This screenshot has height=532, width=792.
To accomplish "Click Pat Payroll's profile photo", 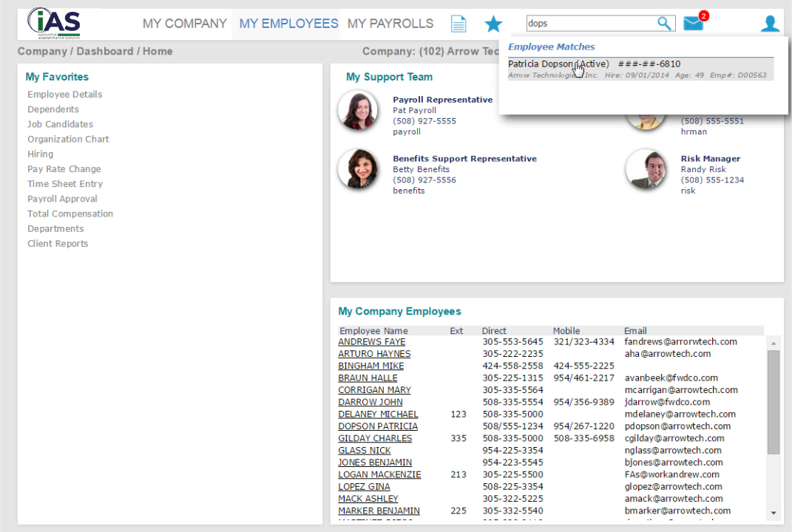I will [358, 109].
